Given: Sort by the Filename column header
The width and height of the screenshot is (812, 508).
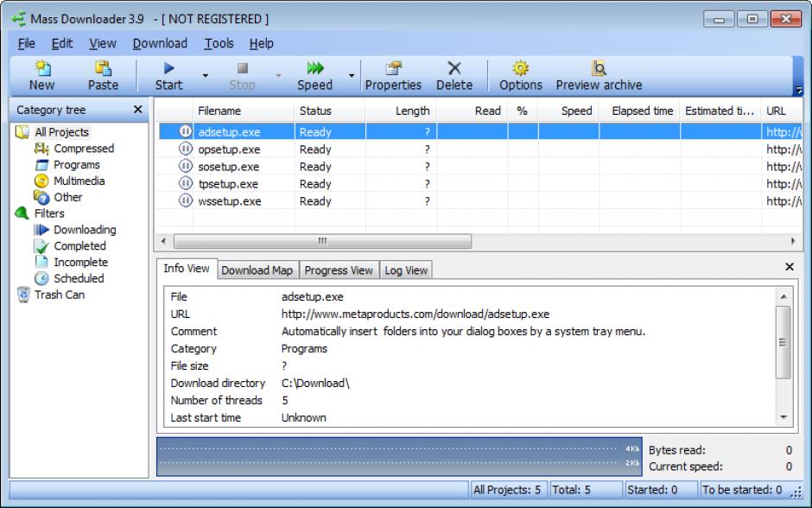Looking at the screenshot, I should [x=244, y=111].
